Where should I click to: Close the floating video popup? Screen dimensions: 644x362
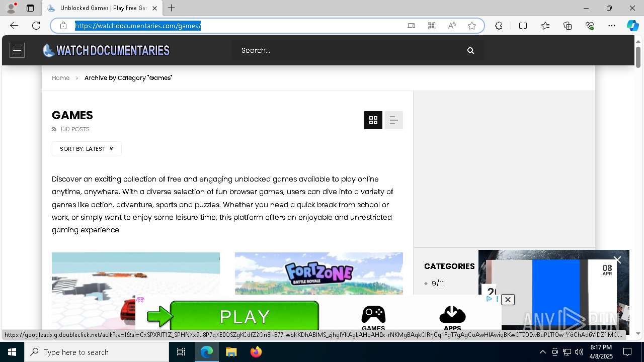click(x=617, y=260)
